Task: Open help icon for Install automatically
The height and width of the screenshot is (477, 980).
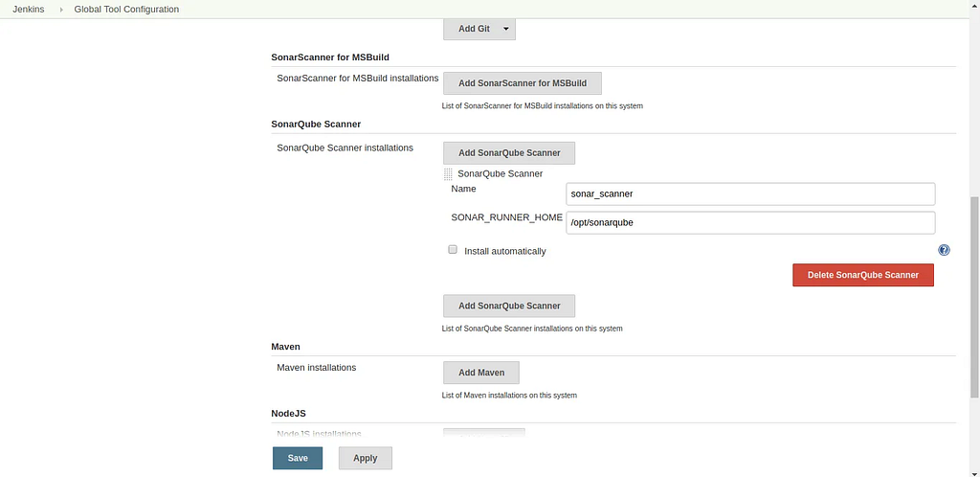Action: coord(944,250)
